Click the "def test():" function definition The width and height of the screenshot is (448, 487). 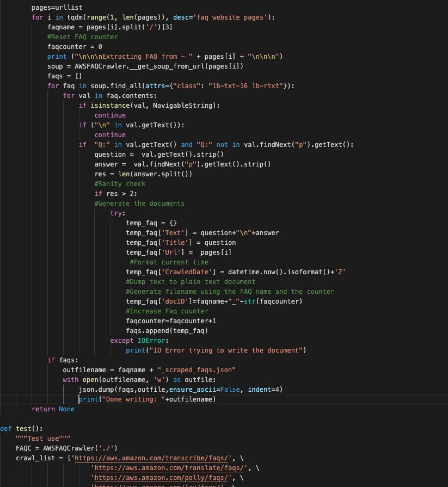(x=21, y=429)
